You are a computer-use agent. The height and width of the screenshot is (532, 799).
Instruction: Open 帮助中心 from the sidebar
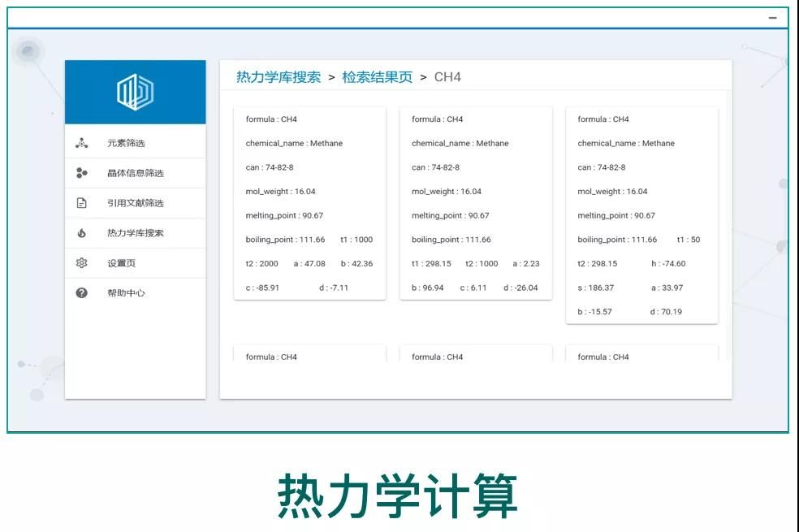point(126,293)
